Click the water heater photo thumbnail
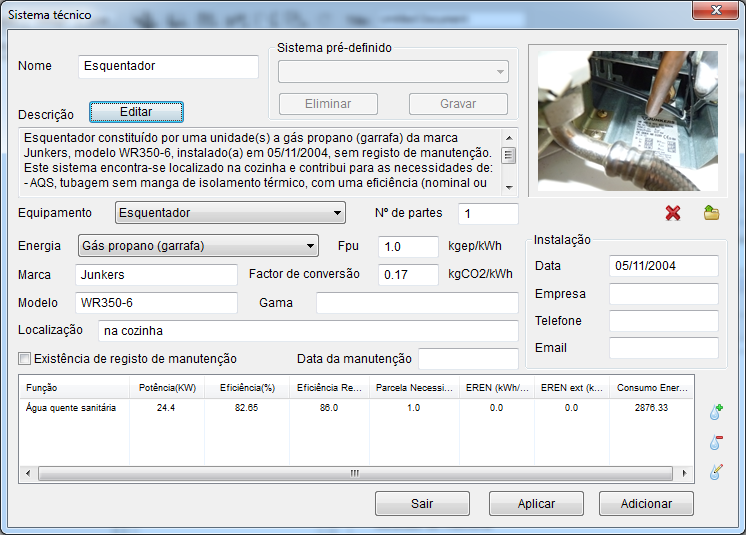Viewport: 746px width, 535px height. point(627,120)
